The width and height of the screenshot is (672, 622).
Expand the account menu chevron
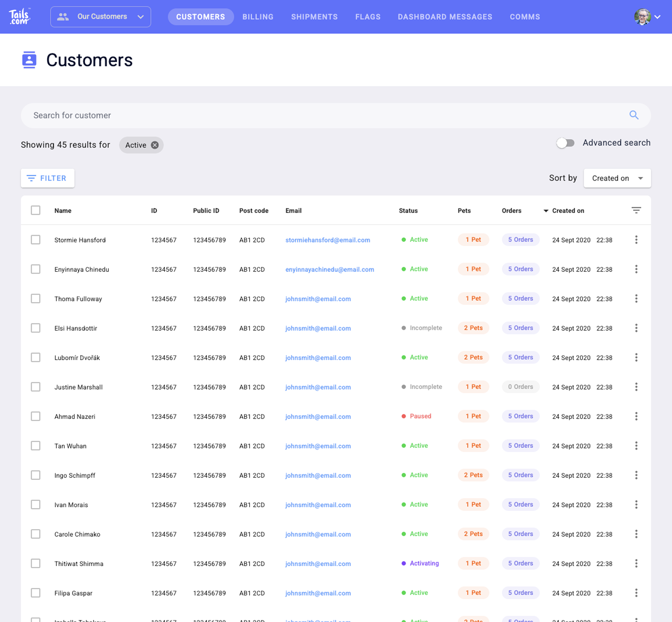click(658, 17)
